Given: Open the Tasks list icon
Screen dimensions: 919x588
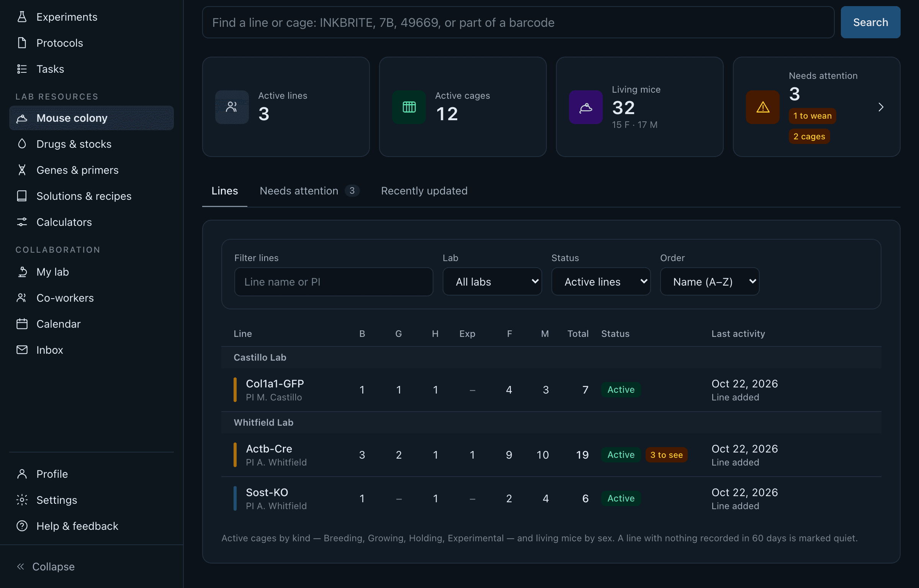Looking at the screenshot, I should [x=22, y=69].
